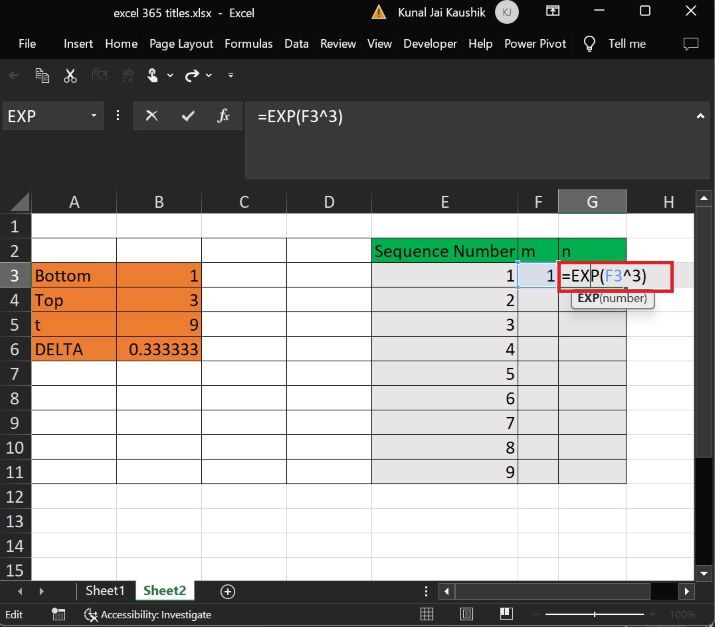Image resolution: width=715 pixels, height=627 pixels.
Task: Click horizontal scrollbar right arrow
Action: point(687,592)
